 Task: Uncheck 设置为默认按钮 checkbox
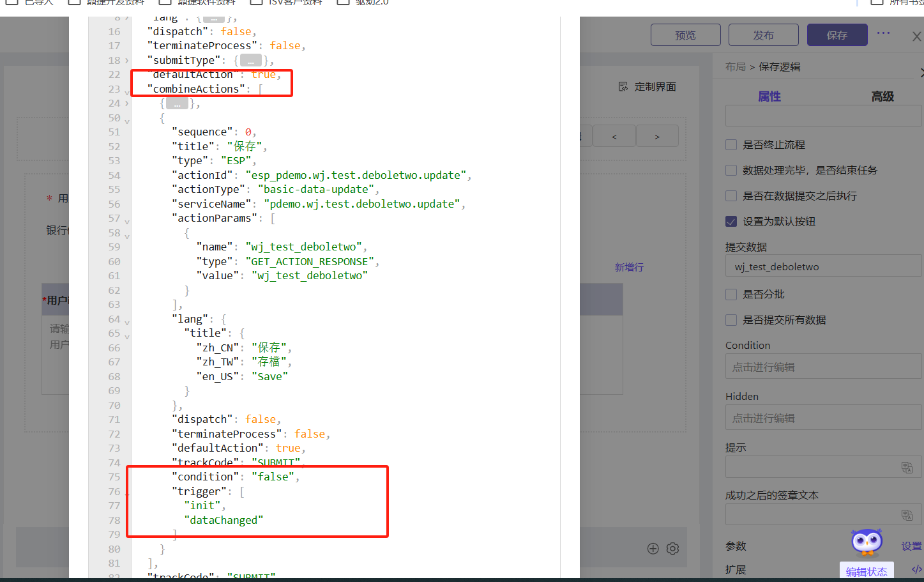(731, 222)
